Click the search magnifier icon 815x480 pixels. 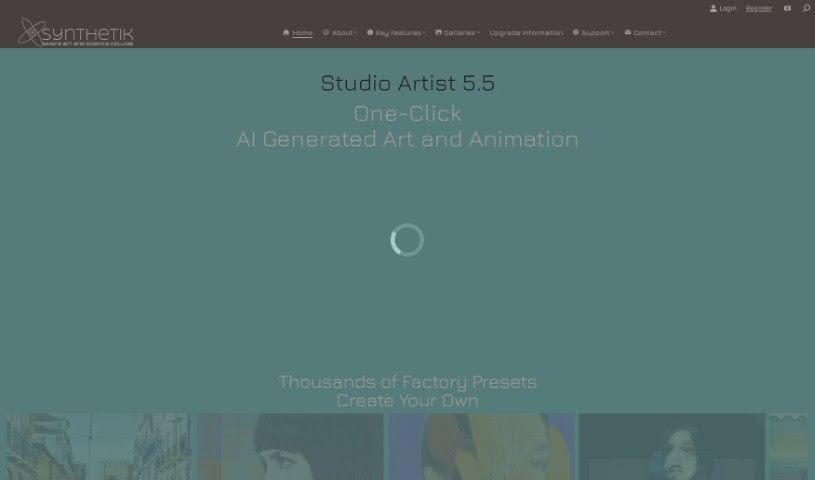pos(806,8)
